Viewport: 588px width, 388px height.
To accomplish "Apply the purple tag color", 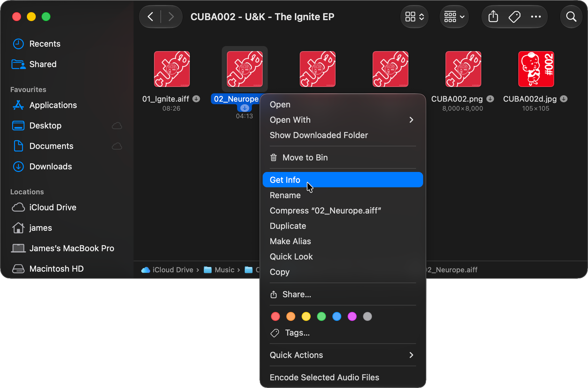I will tap(352, 316).
